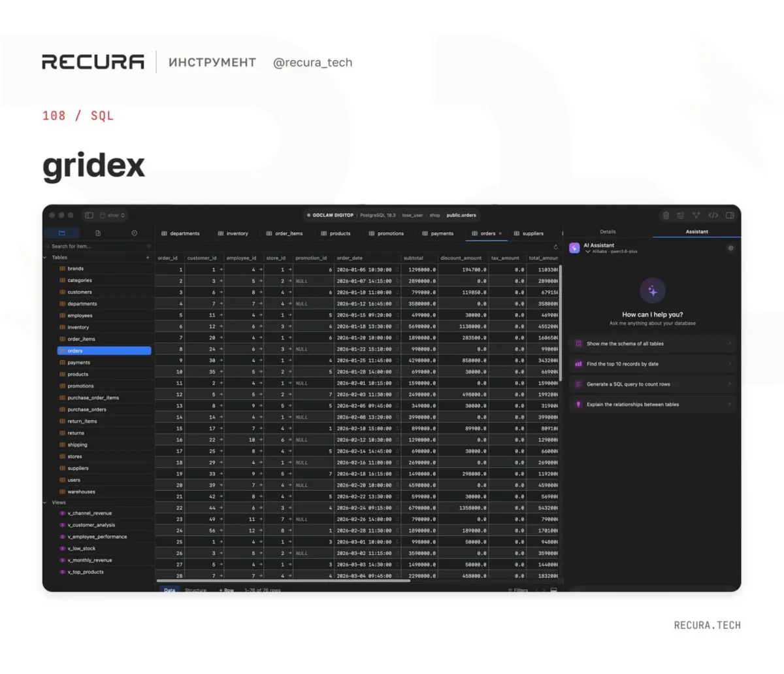The height and width of the screenshot is (674, 784).
Task: Focus the Search for item field
Action: [98, 246]
